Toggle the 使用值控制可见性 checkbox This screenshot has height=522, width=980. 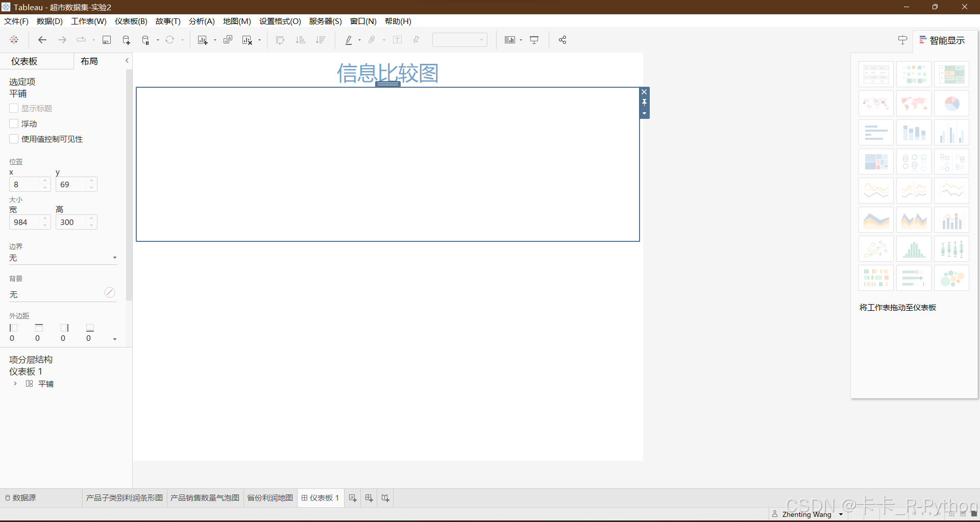pyautogui.click(x=14, y=139)
